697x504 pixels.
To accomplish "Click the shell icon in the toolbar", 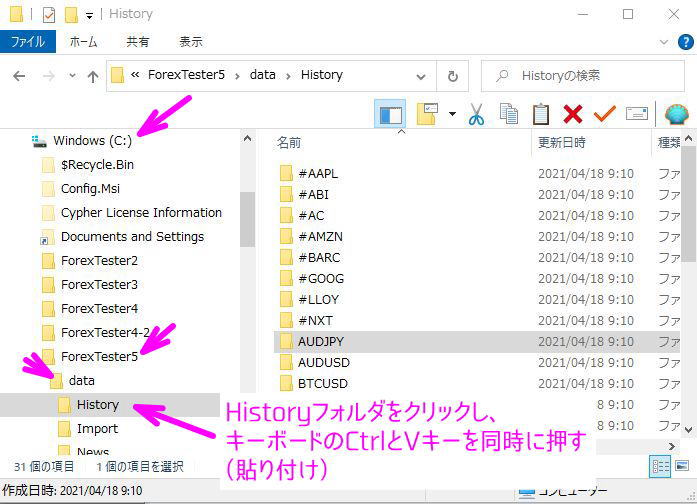I will [x=676, y=114].
